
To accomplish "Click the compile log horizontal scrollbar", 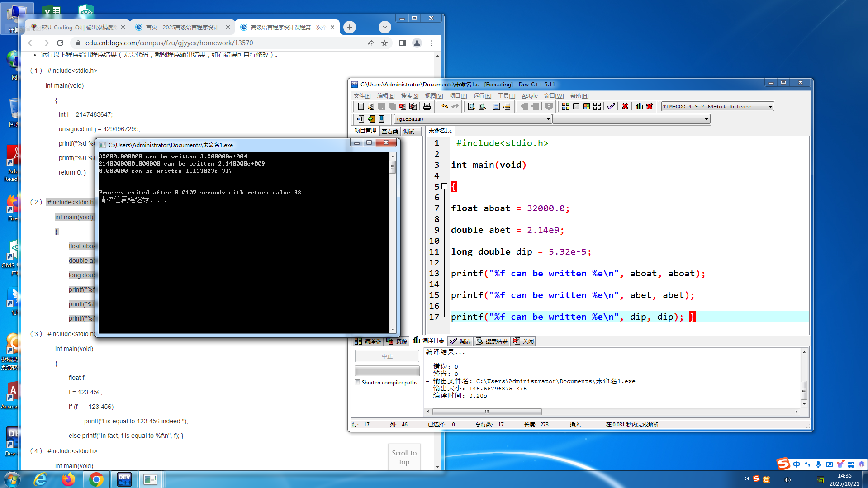I will (487, 412).
